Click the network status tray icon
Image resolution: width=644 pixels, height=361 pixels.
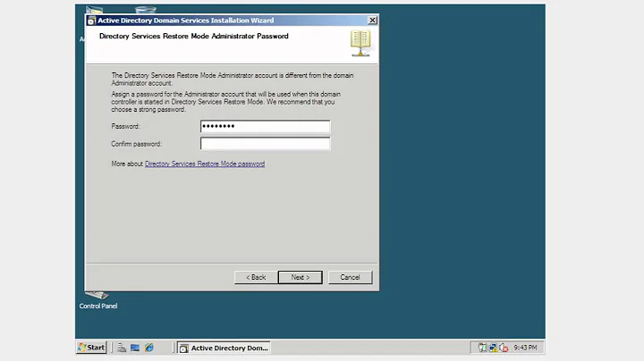pos(493,348)
